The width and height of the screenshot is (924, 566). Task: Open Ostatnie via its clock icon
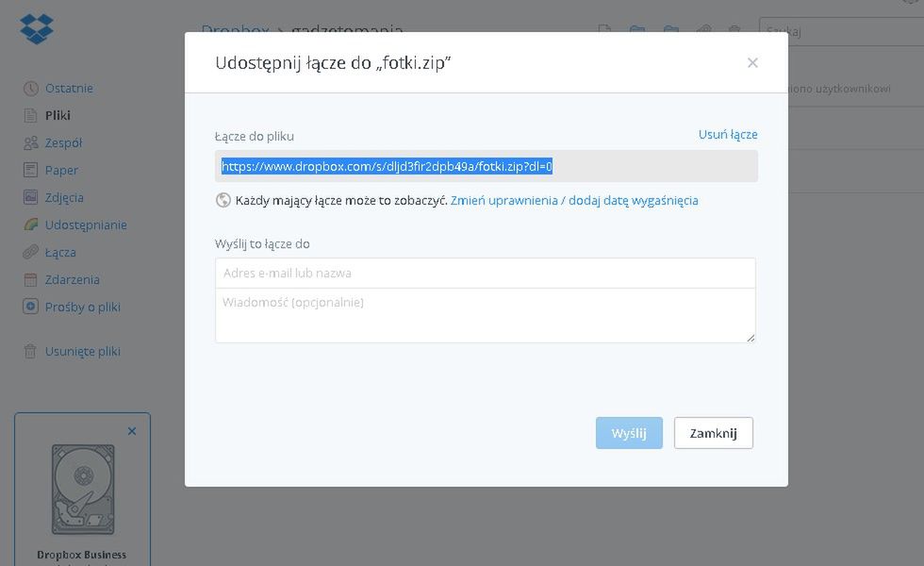tap(30, 89)
